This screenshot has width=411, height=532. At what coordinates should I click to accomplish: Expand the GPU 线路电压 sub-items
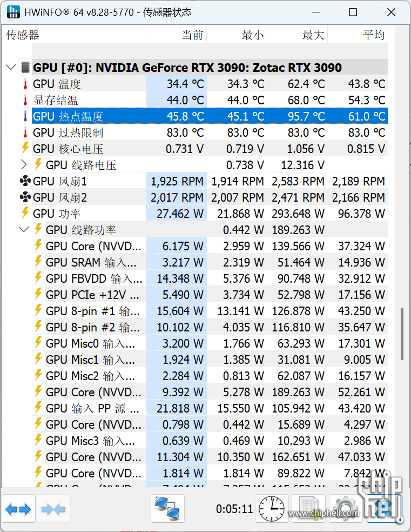24,164
